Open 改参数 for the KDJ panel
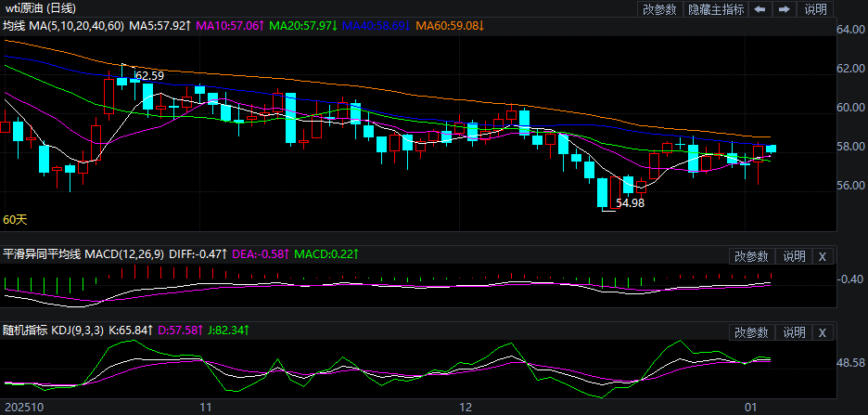The width and height of the screenshot is (868, 415). click(x=751, y=332)
